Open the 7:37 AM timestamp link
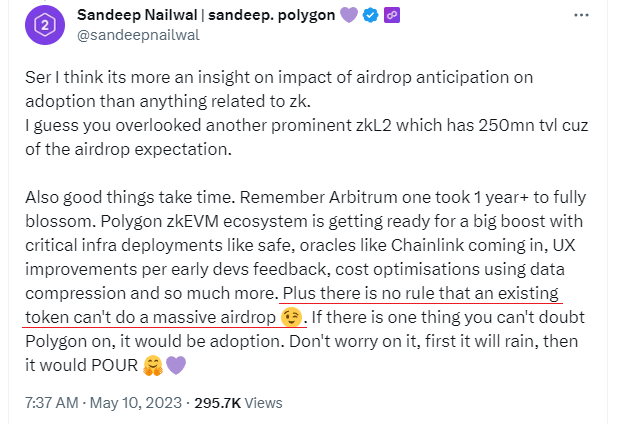 52,403
